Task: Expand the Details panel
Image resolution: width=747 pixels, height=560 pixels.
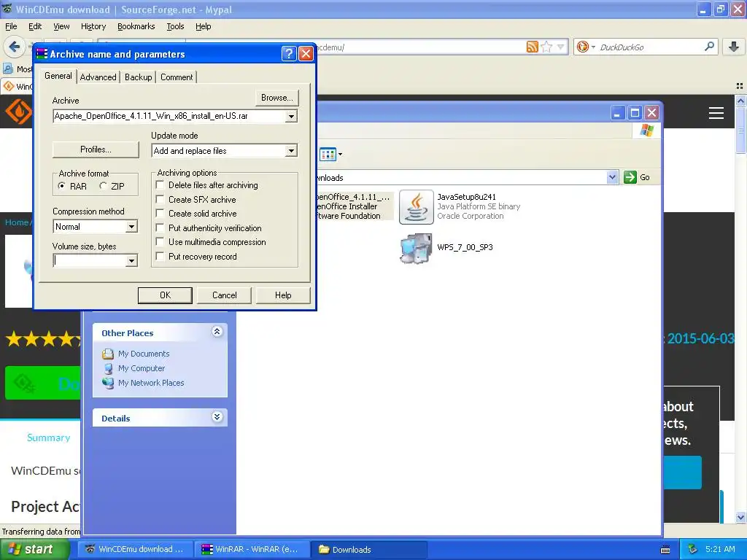Action: (x=217, y=416)
